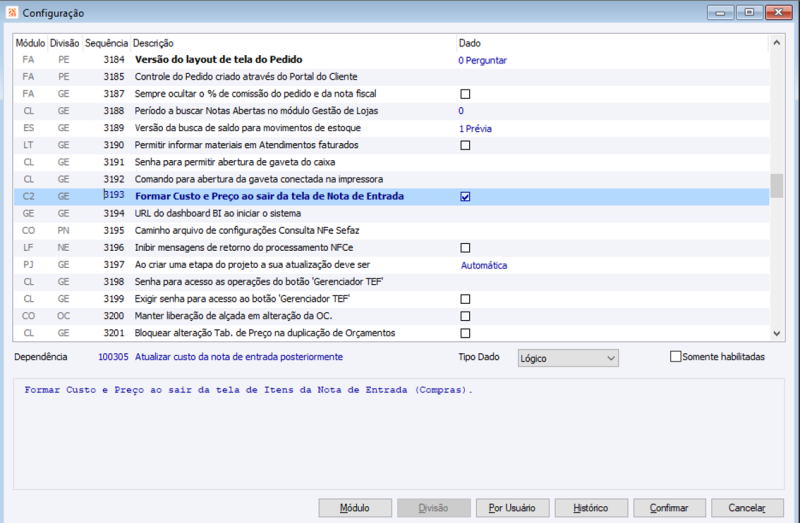Select row 'Período a buscar Notas Abertas'
This screenshot has width=800, height=523.
click(391, 111)
